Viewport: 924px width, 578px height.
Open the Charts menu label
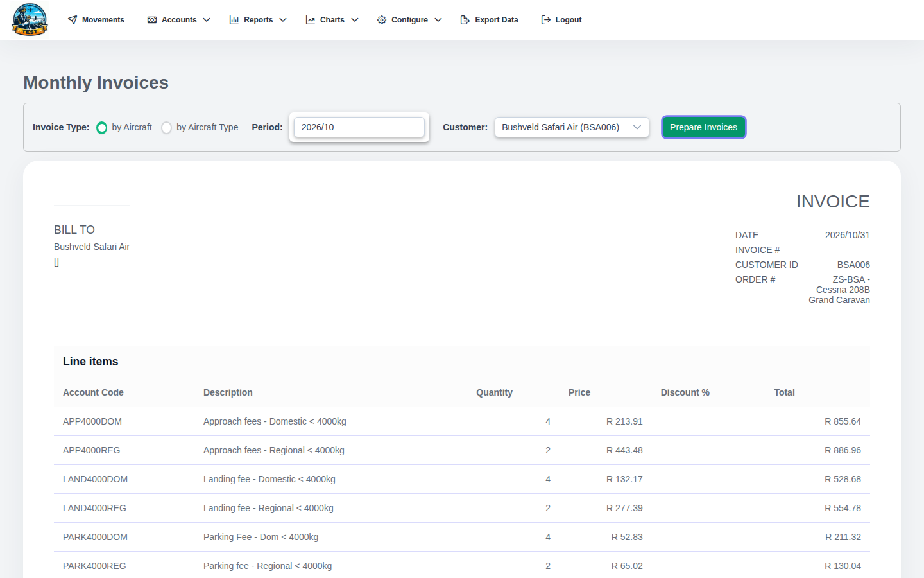pos(332,20)
